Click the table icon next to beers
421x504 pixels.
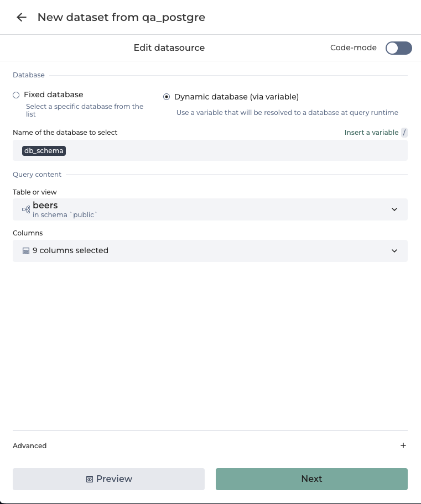coord(26,209)
